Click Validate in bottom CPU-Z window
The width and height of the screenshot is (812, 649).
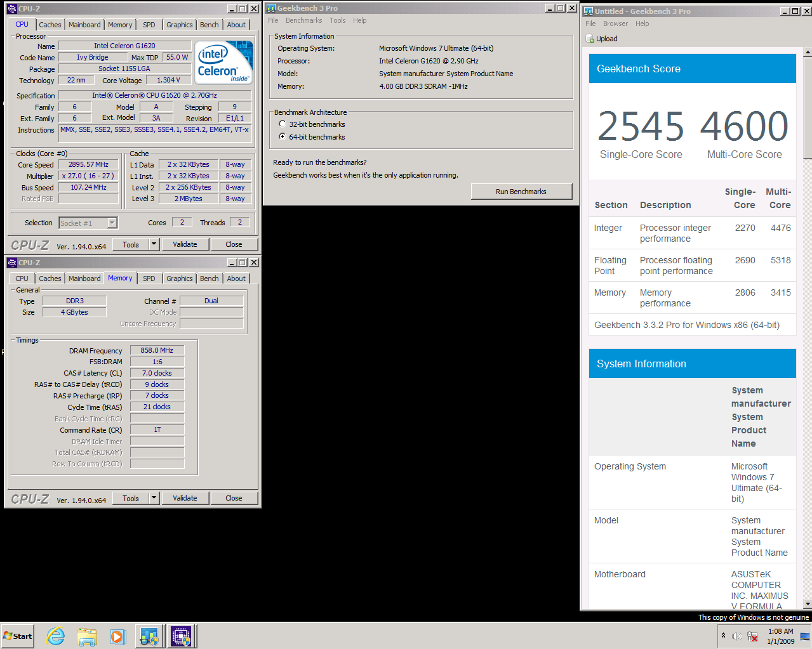[185, 498]
